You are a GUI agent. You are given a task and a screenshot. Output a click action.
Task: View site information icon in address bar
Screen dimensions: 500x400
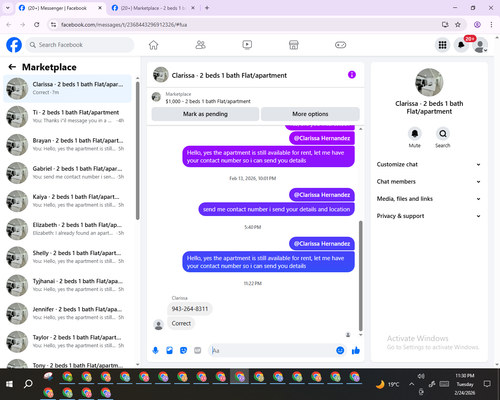pyautogui.click(x=54, y=24)
